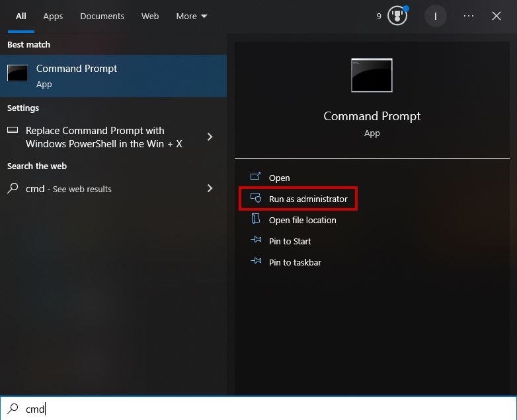Open the user account avatar I
Image resolution: width=517 pixels, height=420 pixels.
[x=435, y=16]
